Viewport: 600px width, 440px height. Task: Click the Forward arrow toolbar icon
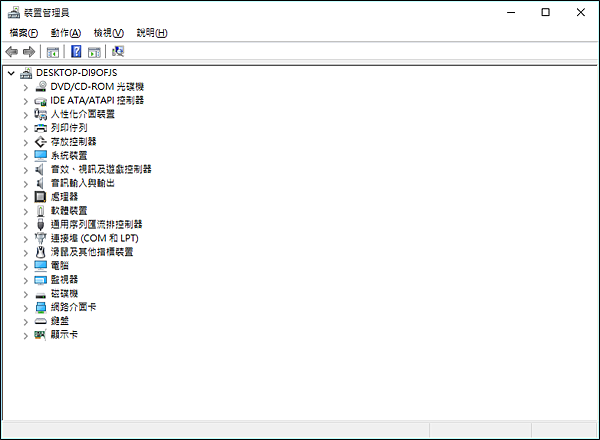29,51
